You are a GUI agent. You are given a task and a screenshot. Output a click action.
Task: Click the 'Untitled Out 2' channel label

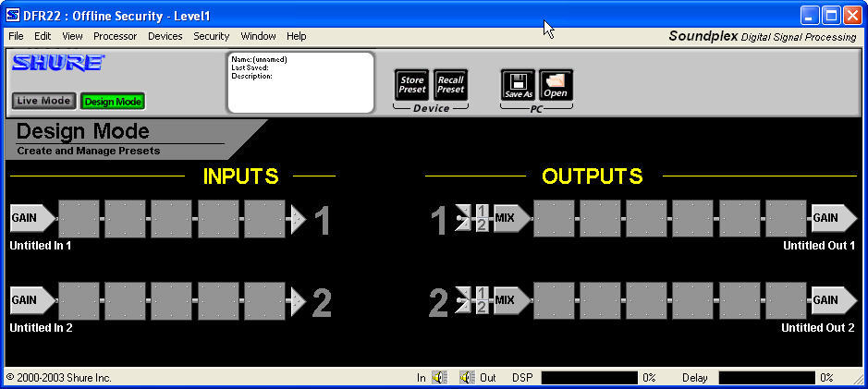pos(818,328)
